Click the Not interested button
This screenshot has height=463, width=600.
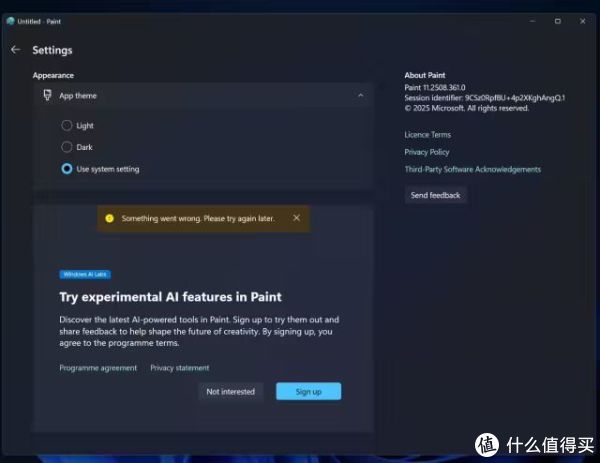[x=230, y=391]
